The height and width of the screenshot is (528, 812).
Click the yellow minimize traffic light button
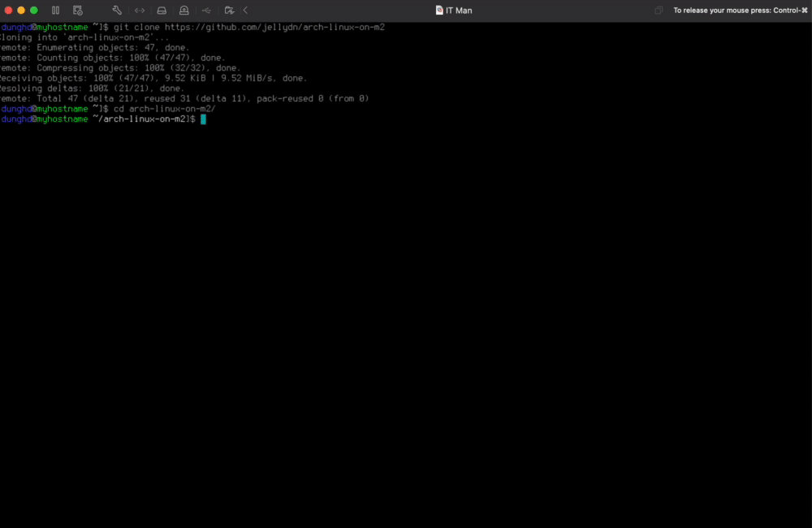[21, 10]
